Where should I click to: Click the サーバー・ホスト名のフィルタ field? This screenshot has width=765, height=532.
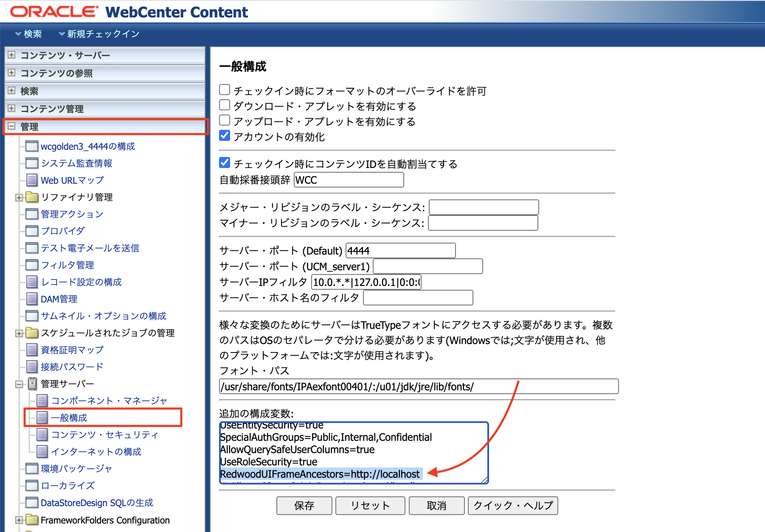click(x=418, y=298)
